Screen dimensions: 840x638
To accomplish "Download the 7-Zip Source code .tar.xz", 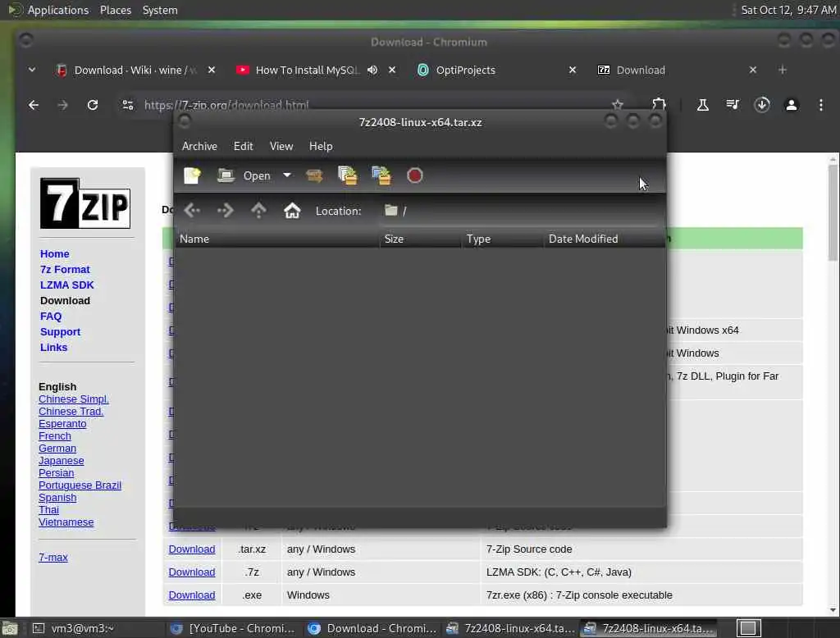I will pos(192,549).
